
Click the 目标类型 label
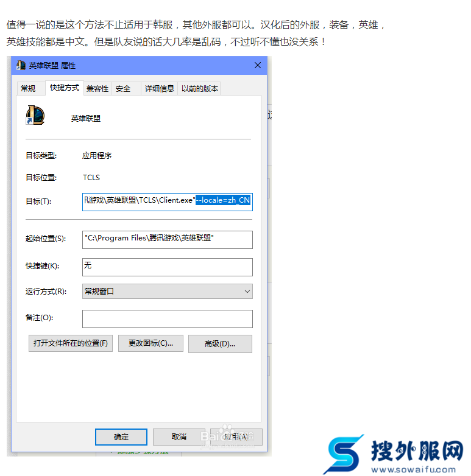41,155
